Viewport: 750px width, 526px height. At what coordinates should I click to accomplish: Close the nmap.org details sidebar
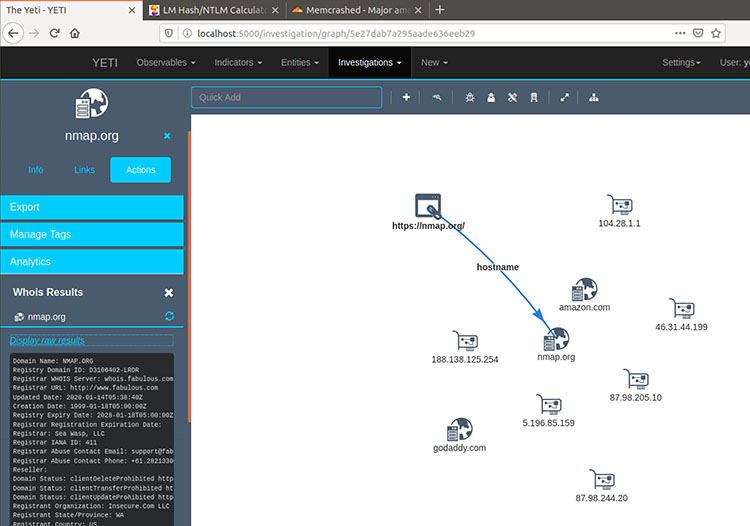(167, 136)
